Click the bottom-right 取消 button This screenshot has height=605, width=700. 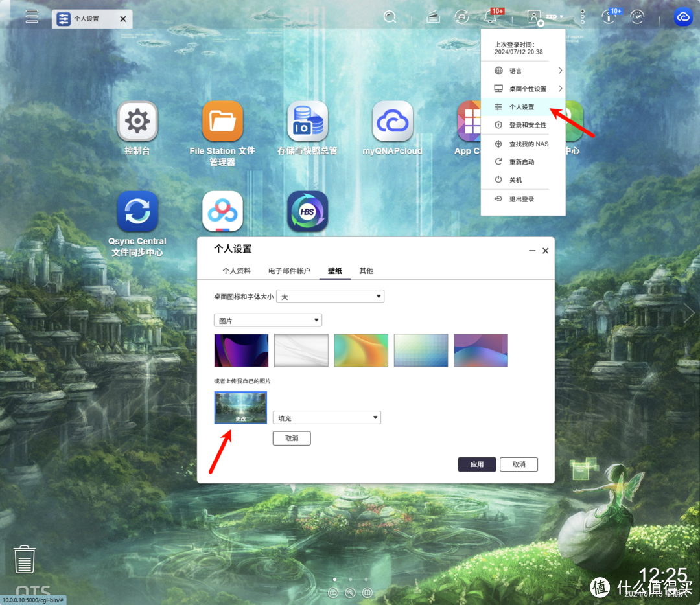point(519,464)
